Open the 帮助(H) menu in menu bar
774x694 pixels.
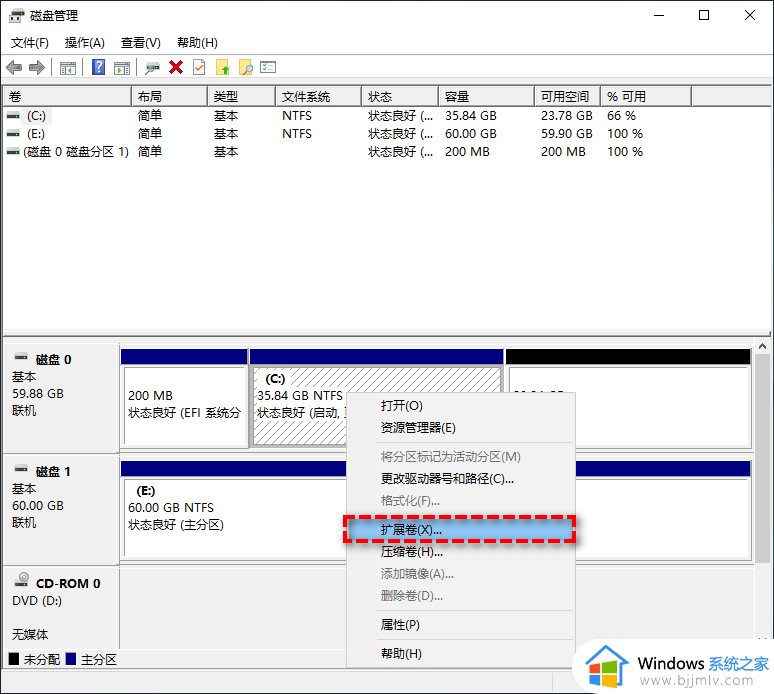click(197, 43)
